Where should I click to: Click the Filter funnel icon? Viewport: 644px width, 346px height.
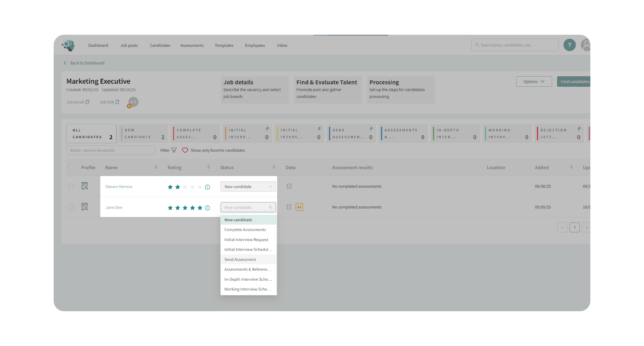[x=174, y=150]
